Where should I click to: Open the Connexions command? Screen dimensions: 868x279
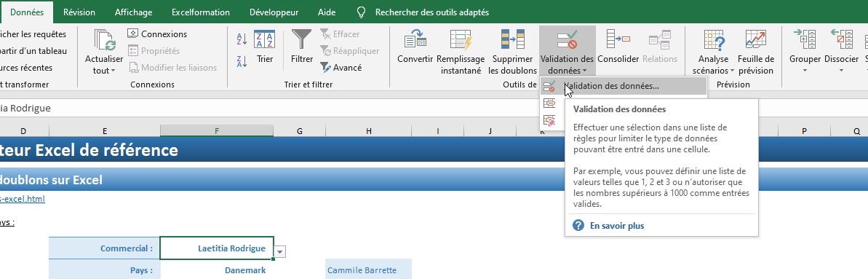pos(157,34)
